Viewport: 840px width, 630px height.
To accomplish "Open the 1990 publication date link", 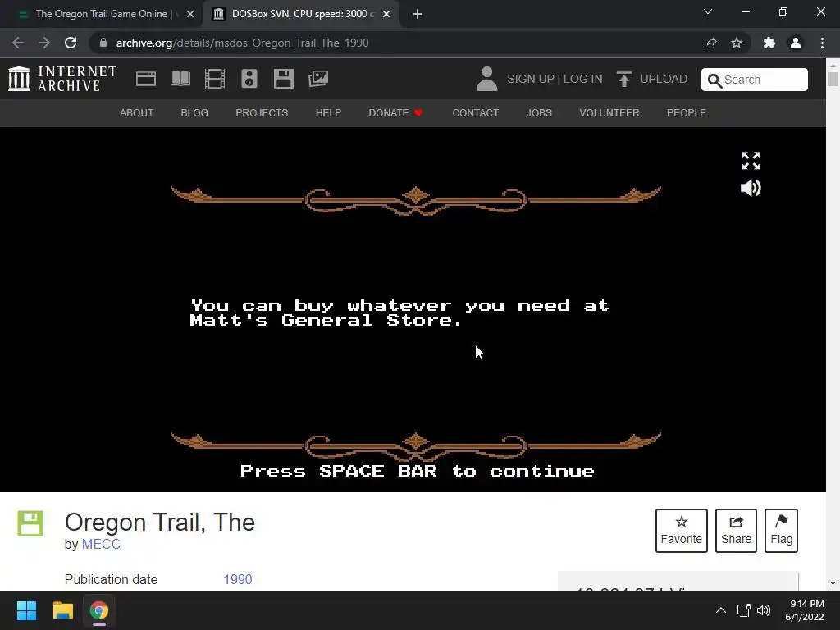I will (237, 579).
